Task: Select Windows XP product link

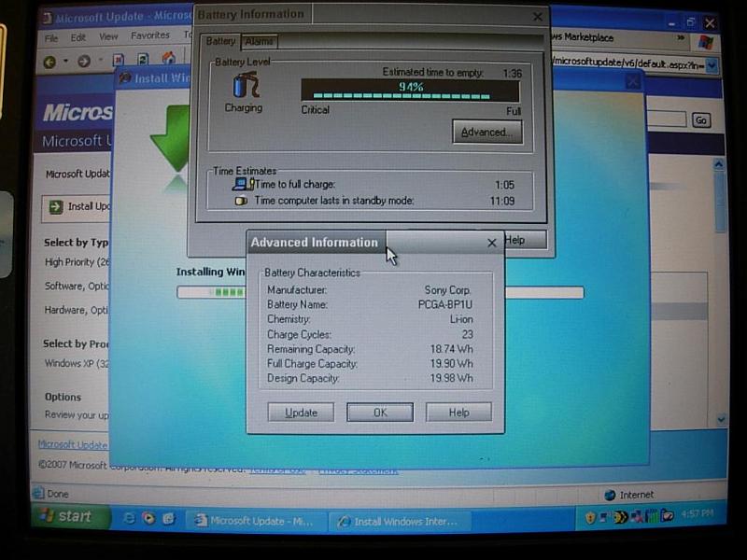Action: click(x=77, y=363)
